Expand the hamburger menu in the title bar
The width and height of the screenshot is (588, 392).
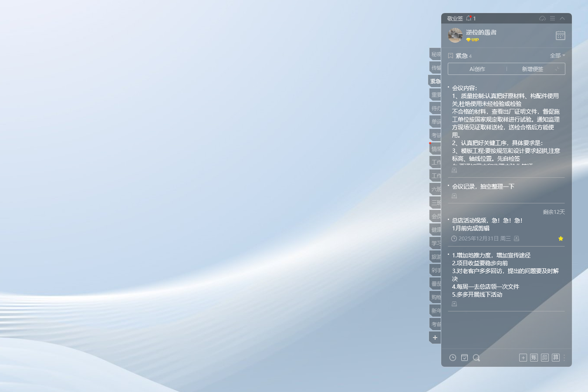coord(552,18)
